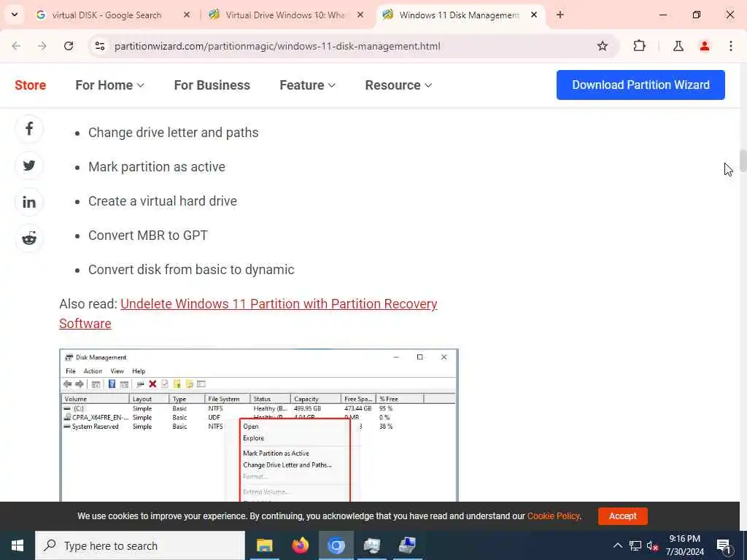
Task: Open the Chrome profile avatar
Action: [705, 46]
